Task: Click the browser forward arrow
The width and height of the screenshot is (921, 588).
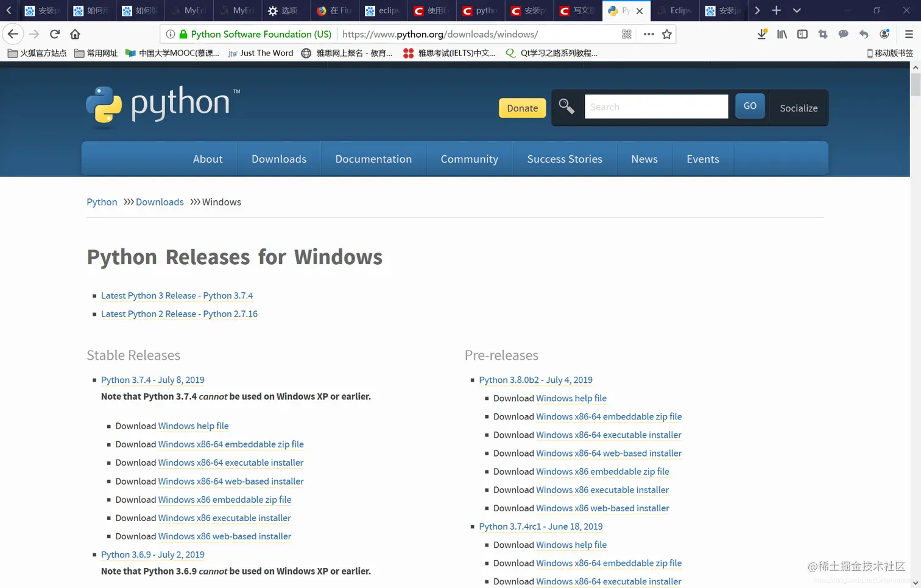Action: pos(34,34)
